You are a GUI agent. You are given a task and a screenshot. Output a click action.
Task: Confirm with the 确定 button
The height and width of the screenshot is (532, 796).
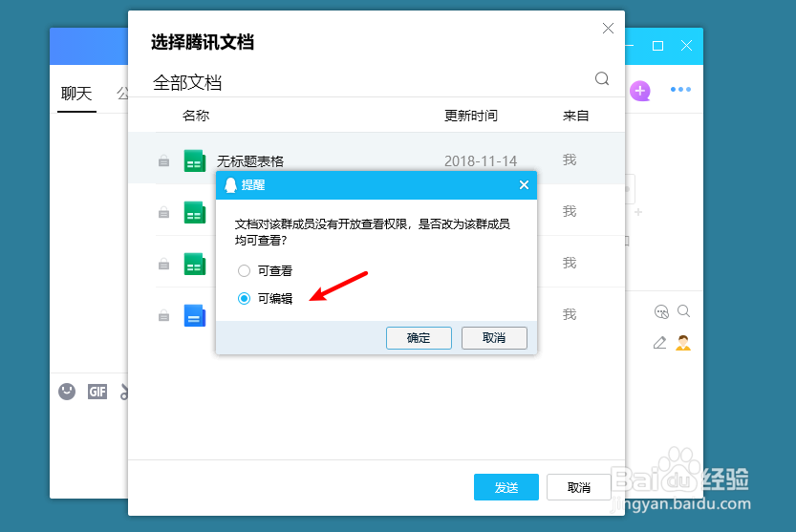(x=419, y=338)
